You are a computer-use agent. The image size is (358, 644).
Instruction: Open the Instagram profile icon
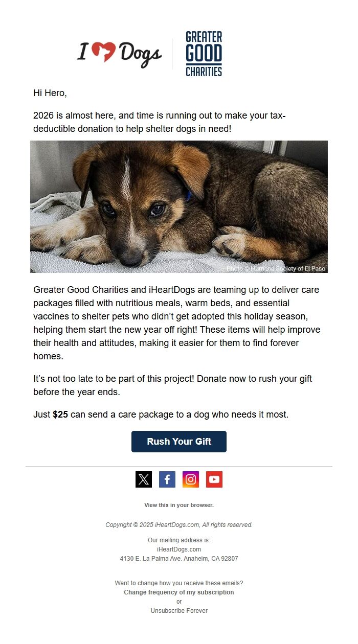click(190, 479)
